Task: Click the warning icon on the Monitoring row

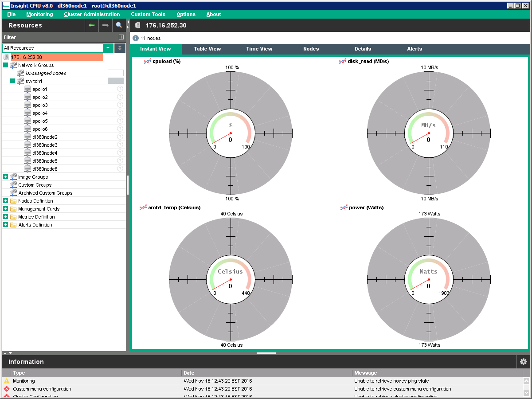Action: tap(7, 381)
